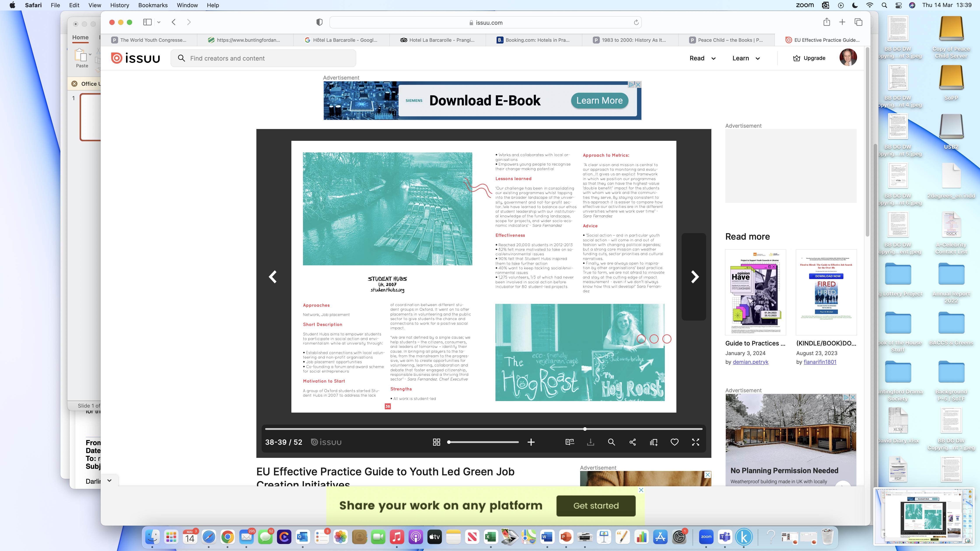
Task: Switch to Peace Child – the Books tab
Action: click(726, 40)
